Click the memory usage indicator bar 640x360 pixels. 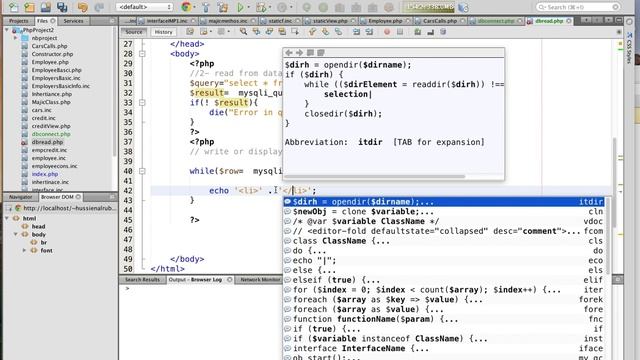[429, 7]
